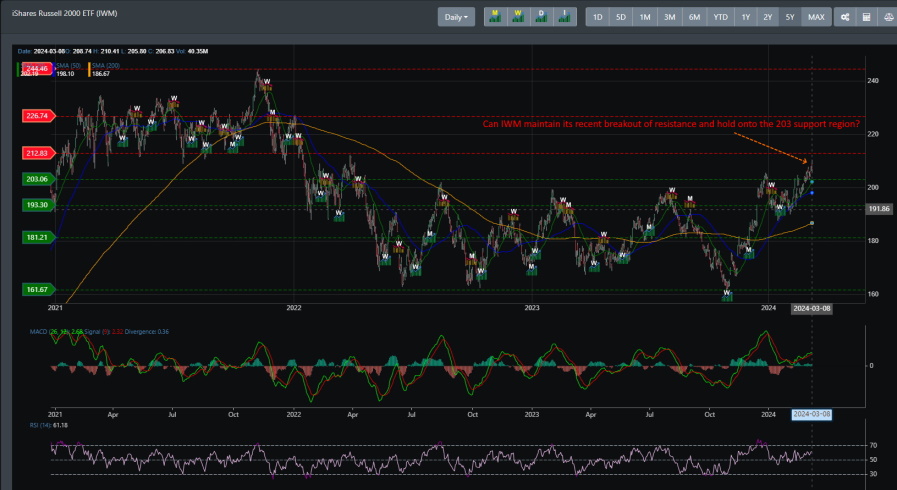Click the 2023 label on the price time axis
The height and width of the screenshot is (490, 897).
pyautogui.click(x=532, y=308)
